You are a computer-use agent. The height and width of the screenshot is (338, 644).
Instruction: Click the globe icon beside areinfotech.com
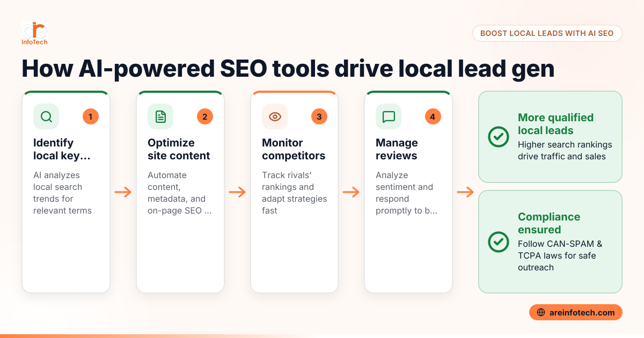coord(541,312)
